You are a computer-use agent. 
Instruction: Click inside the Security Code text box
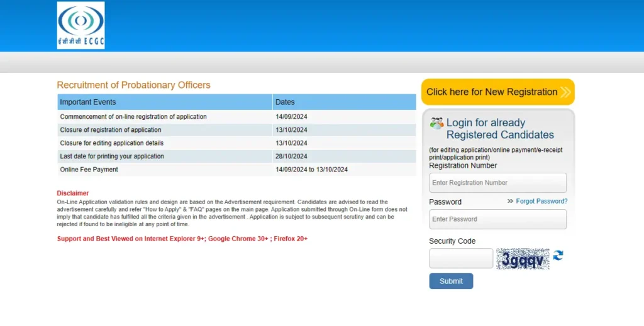tap(460, 258)
